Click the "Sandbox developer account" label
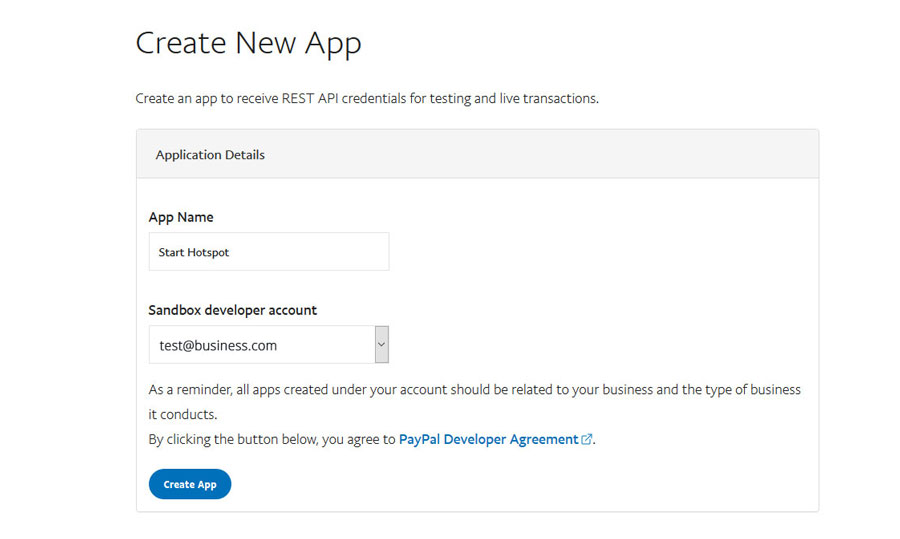 click(233, 310)
